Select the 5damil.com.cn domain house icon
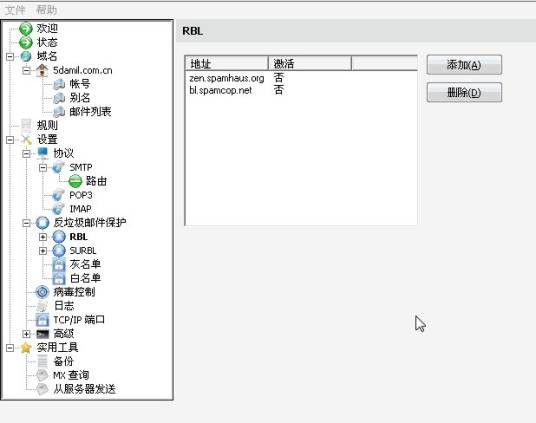Viewport: 536px width, 423px height. (x=42, y=70)
